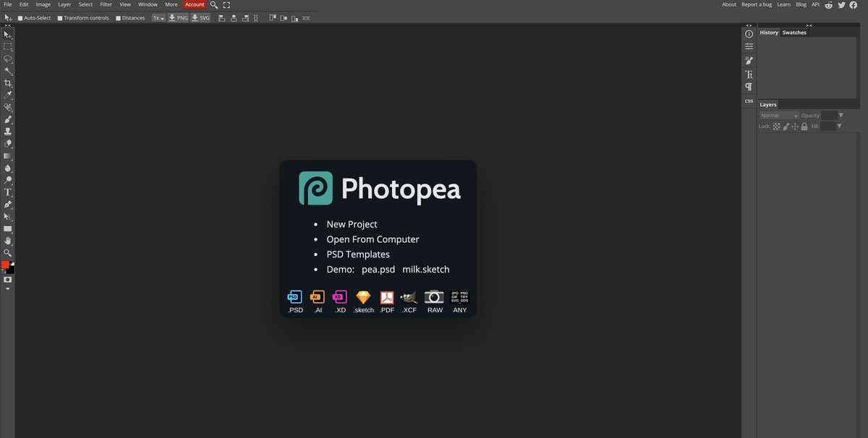Open the Paragraph panel icon

[x=749, y=87]
